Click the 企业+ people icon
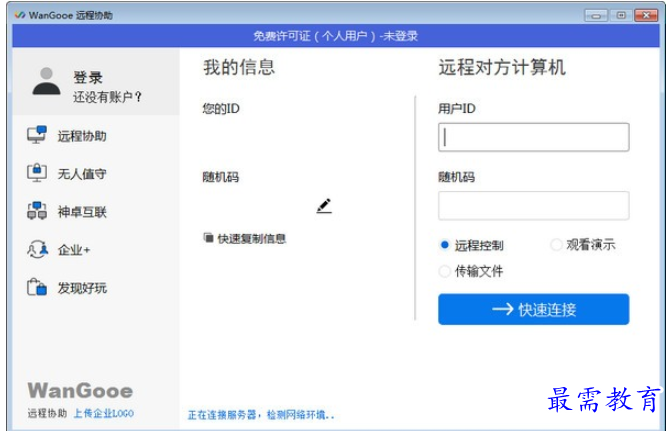Screen dimensions: 669x431 pyautogui.click(x=37, y=249)
